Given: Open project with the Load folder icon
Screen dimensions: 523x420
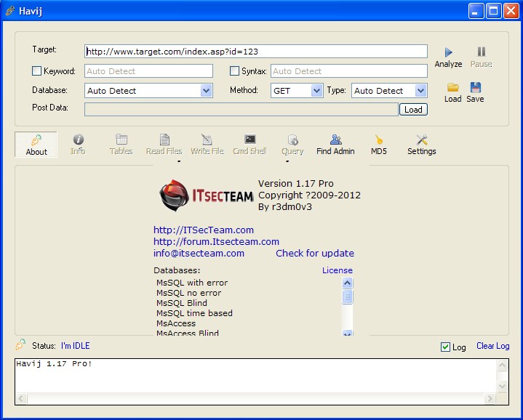Looking at the screenshot, I should pos(453,87).
